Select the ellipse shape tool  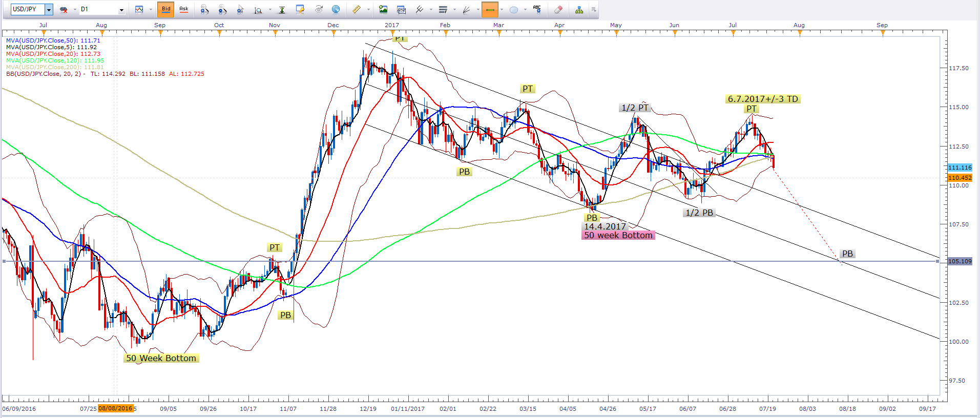tap(514, 9)
